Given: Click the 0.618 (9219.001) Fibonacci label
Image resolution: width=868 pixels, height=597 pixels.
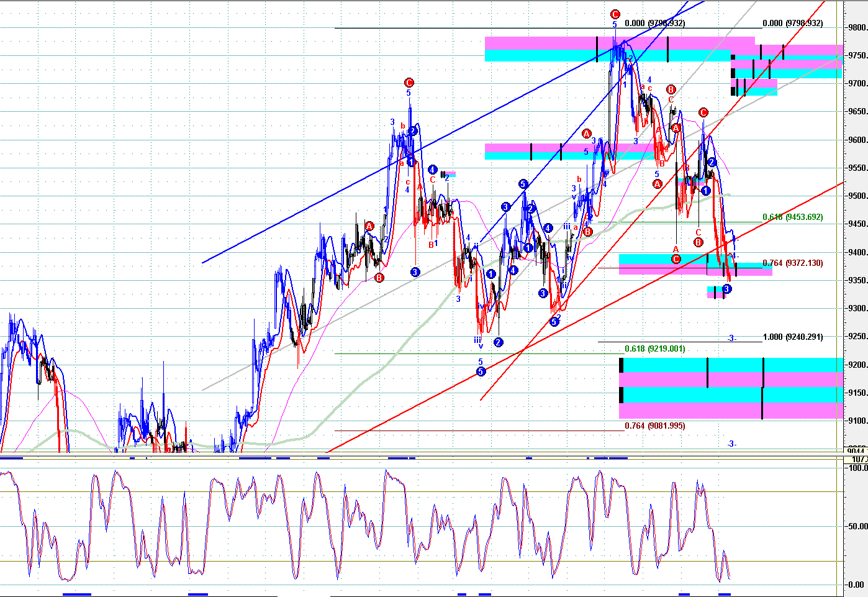Looking at the screenshot, I should click(x=655, y=349).
